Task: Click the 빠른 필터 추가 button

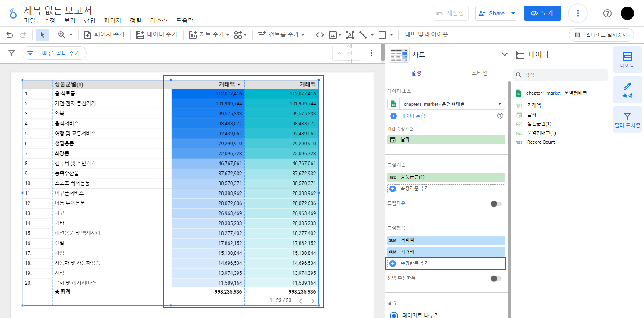Action: [54, 53]
